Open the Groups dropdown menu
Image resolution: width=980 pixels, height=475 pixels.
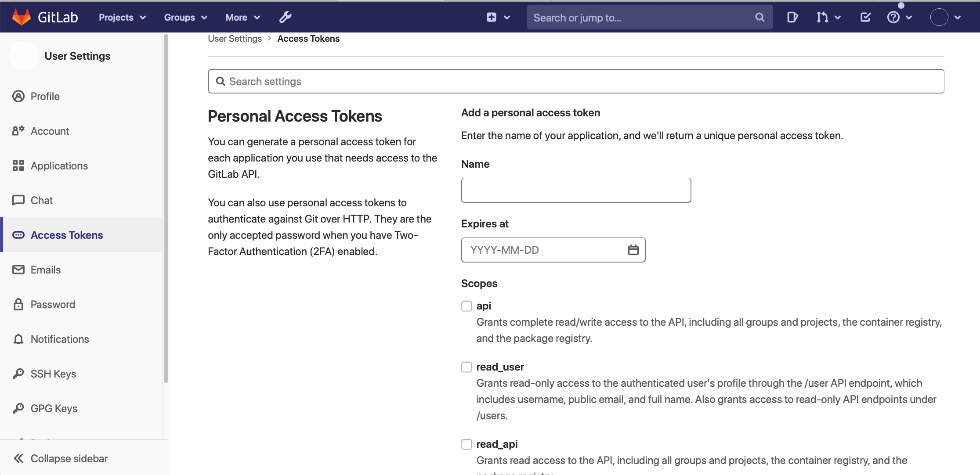tap(185, 17)
